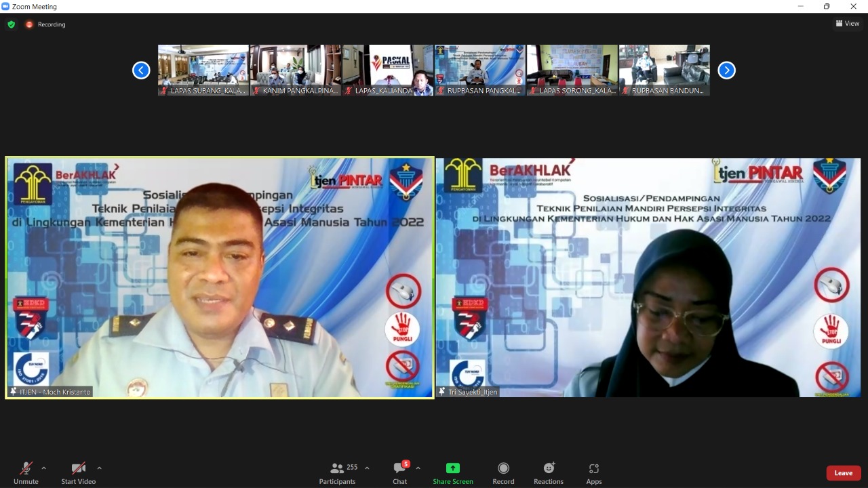Expand the Chat options caret
This screenshot has width=868, height=488.
coord(418,468)
